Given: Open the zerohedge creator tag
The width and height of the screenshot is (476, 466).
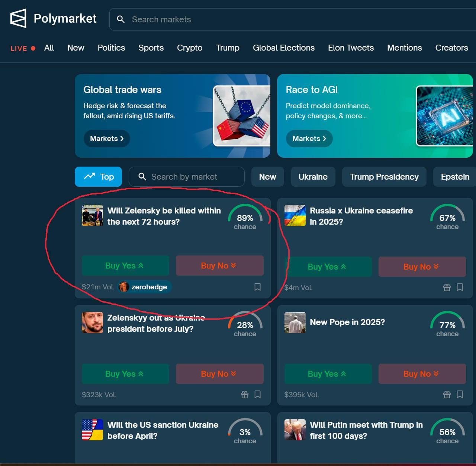Looking at the screenshot, I should (145, 287).
